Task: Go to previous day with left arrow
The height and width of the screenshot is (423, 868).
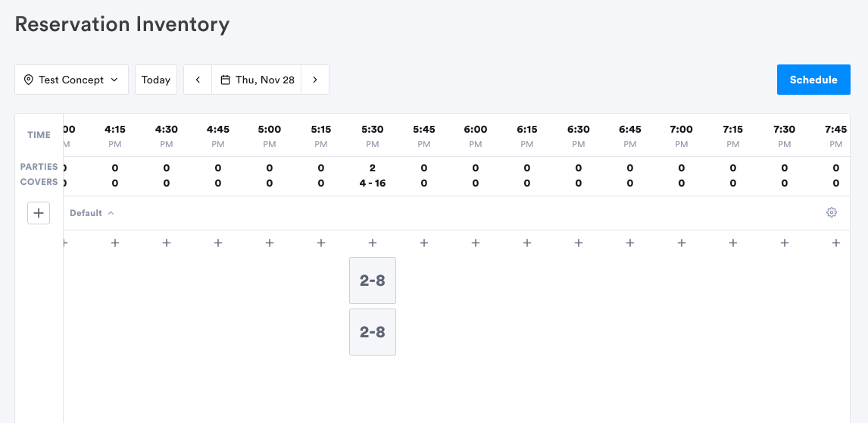Action: pyautogui.click(x=198, y=80)
